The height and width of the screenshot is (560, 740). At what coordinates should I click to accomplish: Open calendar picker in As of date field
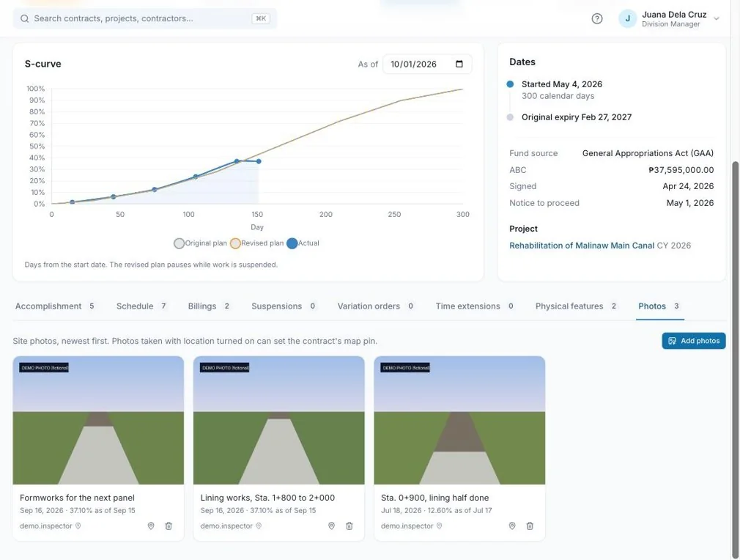[x=459, y=65]
